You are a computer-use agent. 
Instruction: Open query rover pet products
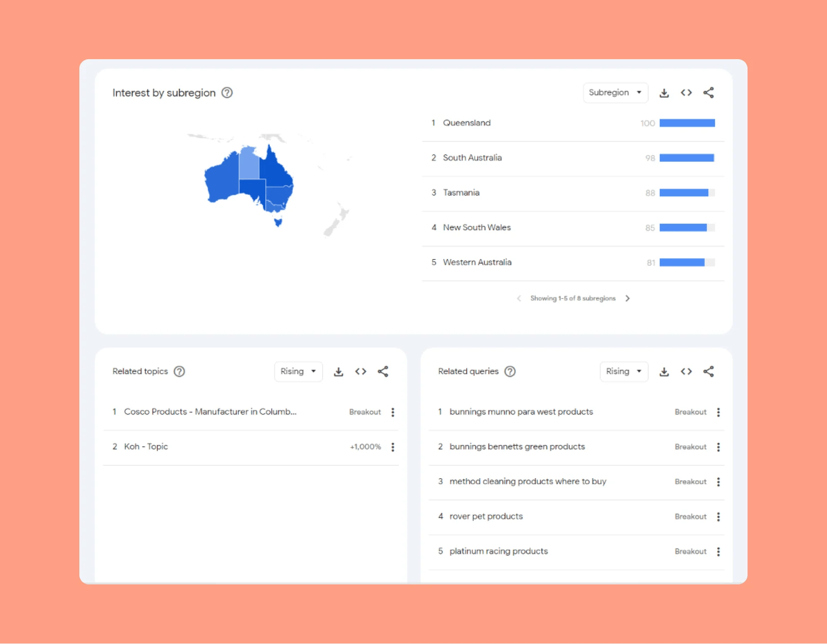tap(486, 516)
